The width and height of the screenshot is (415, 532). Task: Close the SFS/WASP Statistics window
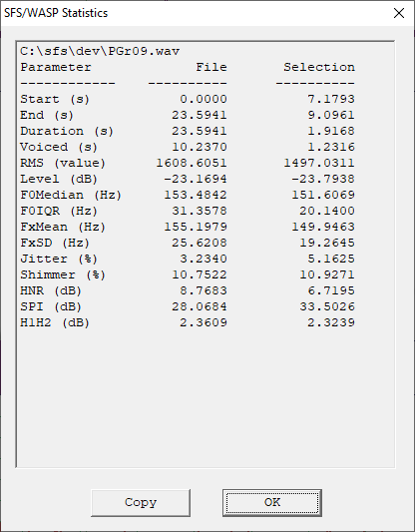click(x=399, y=13)
